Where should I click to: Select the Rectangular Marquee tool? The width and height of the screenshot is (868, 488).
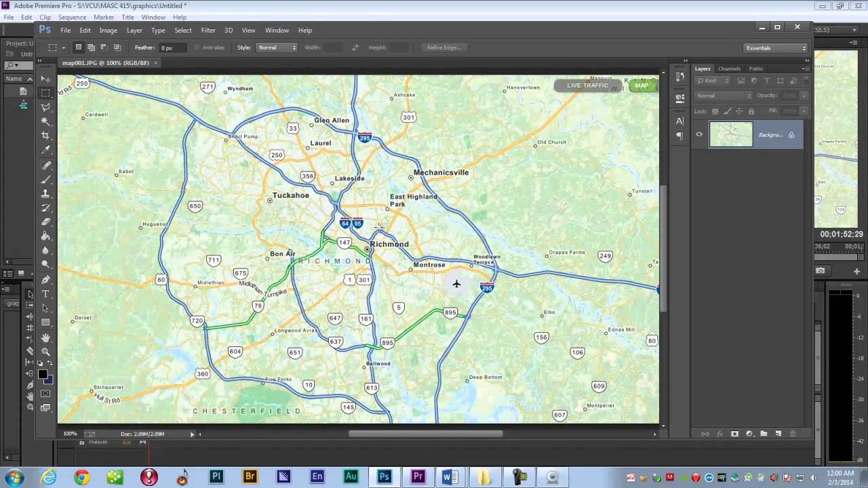tap(45, 93)
